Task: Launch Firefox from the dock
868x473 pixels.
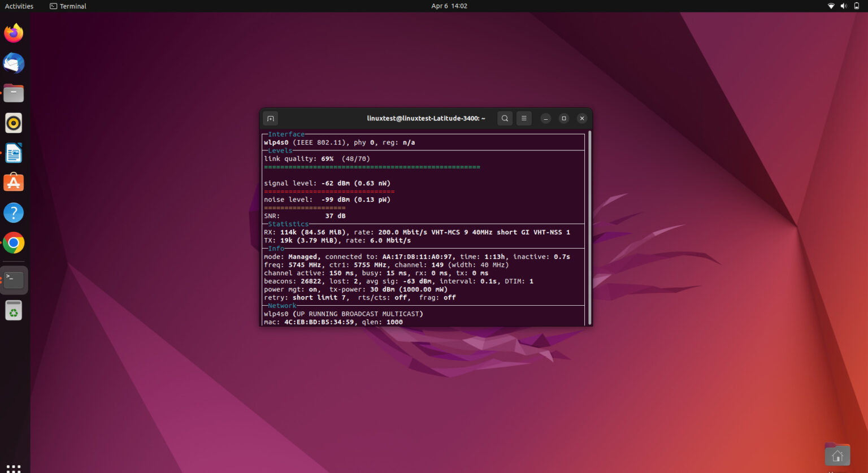Action: click(x=14, y=33)
